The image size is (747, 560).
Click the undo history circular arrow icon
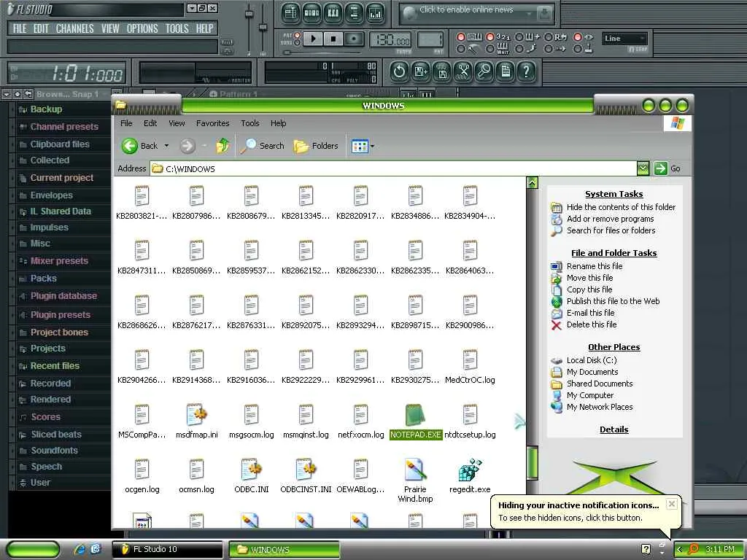point(399,71)
